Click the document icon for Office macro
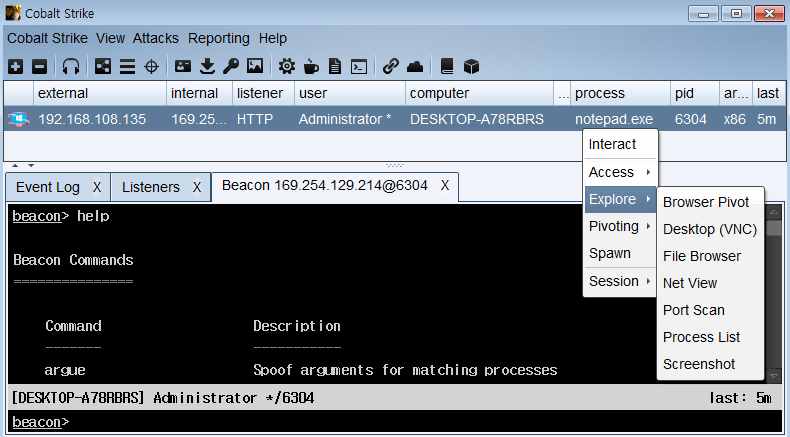The height and width of the screenshot is (437, 790). click(335, 66)
